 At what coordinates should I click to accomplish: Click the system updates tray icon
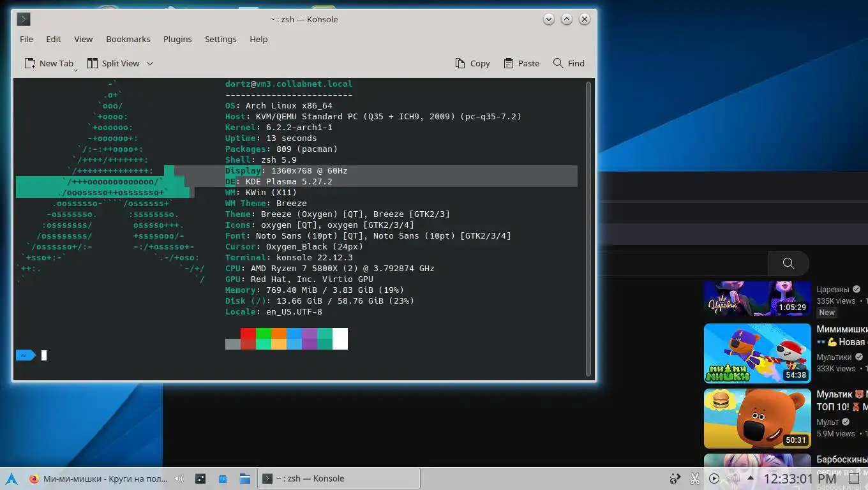coord(675,479)
